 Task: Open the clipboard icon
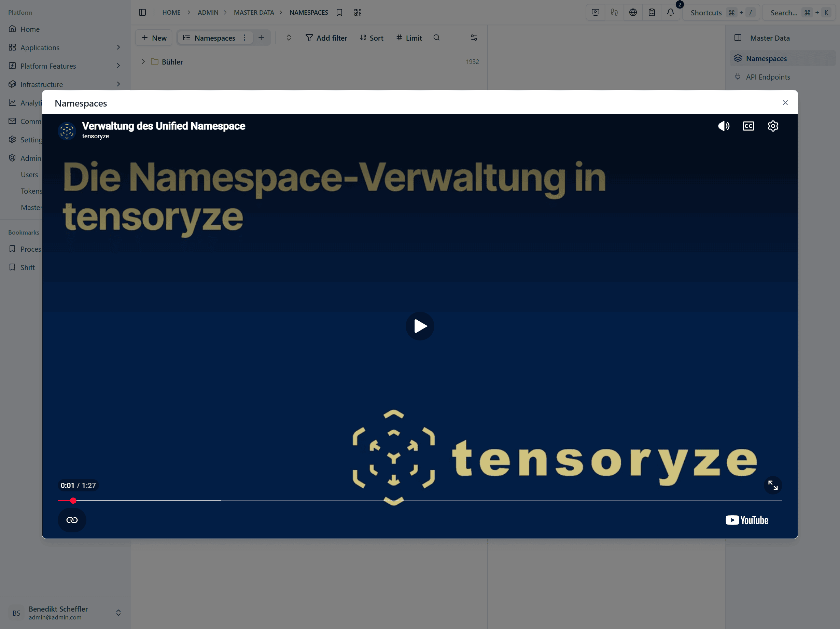[652, 13]
